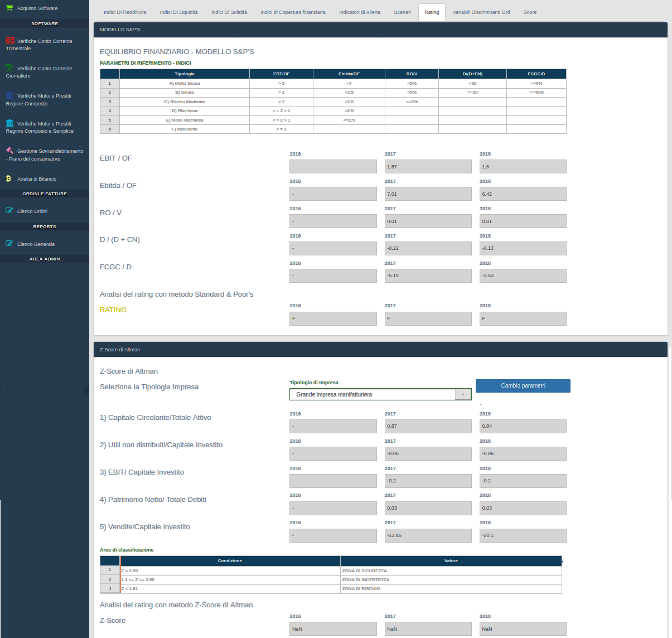Click the Verifiche Conto Corrente Giornaliero icon

pyautogui.click(x=9, y=68)
